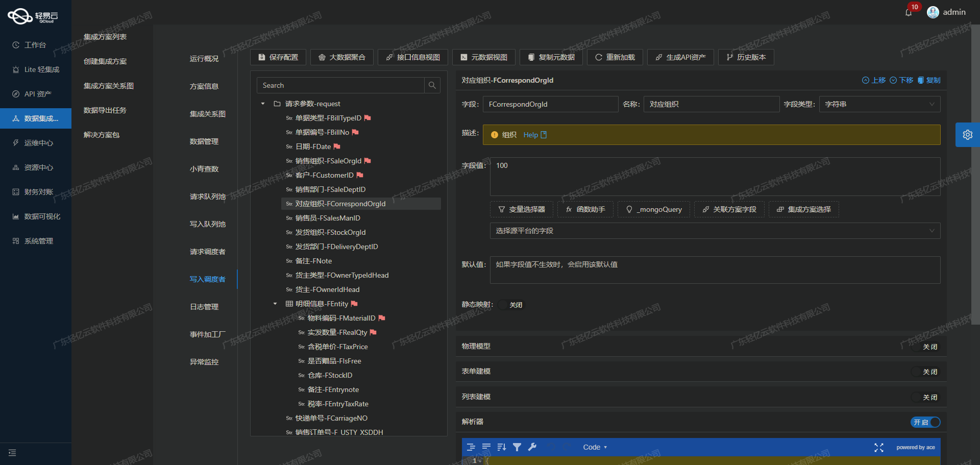Format JSON in the code editor toolbar
Screen dimensions: 980x465
coord(471,447)
